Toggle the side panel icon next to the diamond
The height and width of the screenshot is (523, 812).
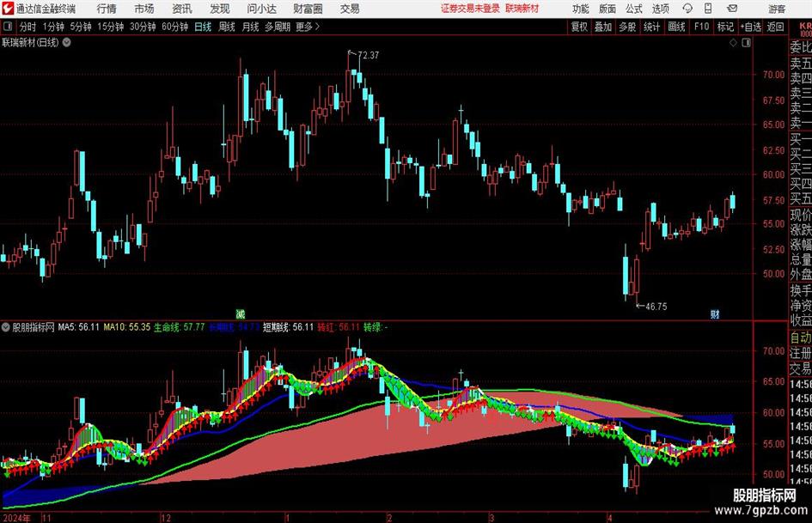[746, 43]
